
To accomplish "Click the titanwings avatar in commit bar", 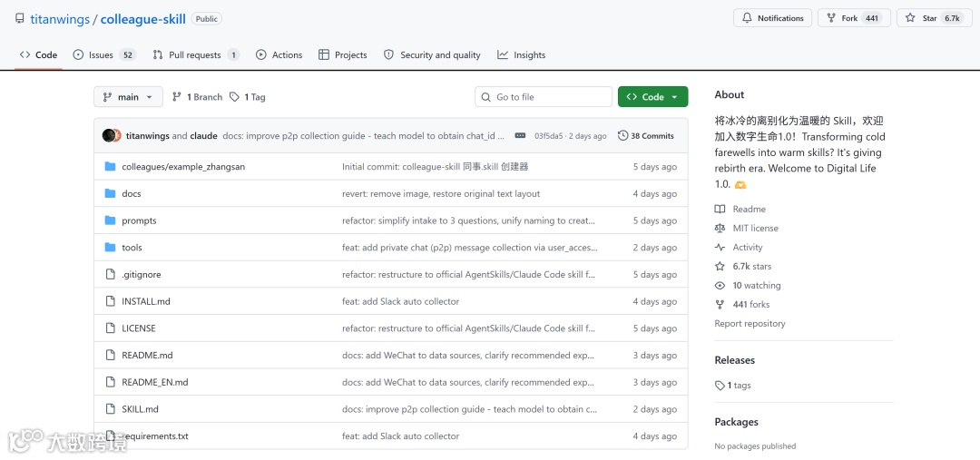I will pyautogui.click(x=109, y=135).
